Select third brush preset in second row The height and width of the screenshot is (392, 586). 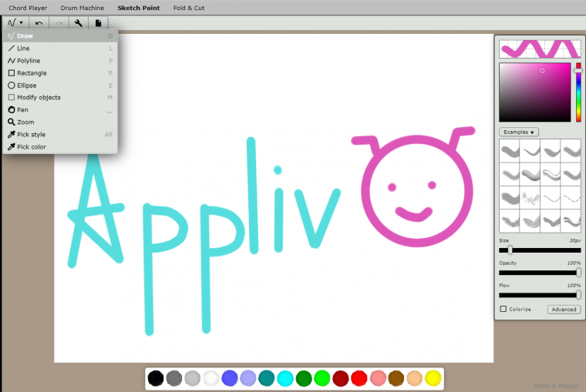pos(551,174)
